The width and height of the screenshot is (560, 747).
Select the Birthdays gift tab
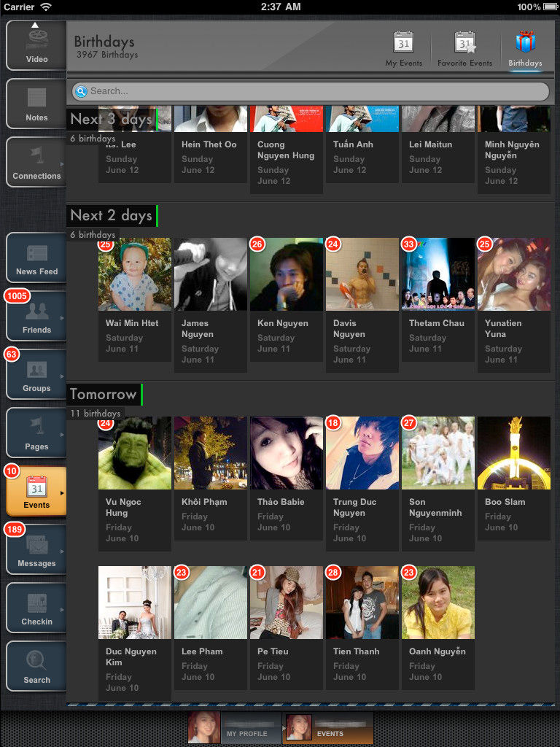tap(525, 49)
